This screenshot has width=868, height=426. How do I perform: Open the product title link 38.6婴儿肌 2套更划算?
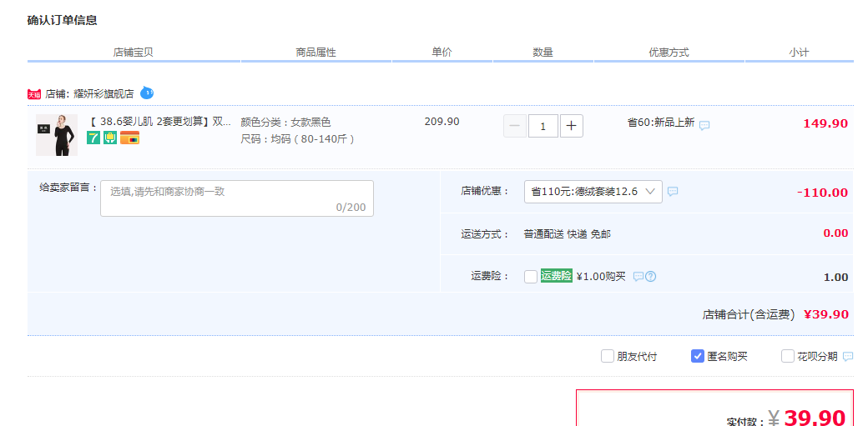[x=160, y=122]
